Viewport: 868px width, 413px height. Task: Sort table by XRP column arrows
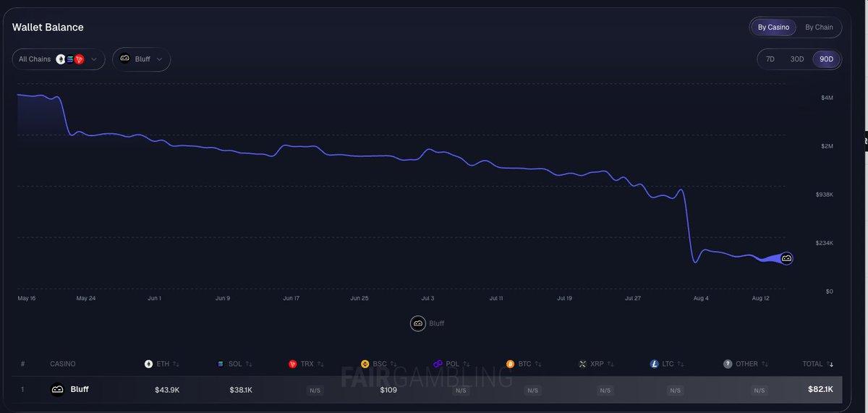pos(610,364)
